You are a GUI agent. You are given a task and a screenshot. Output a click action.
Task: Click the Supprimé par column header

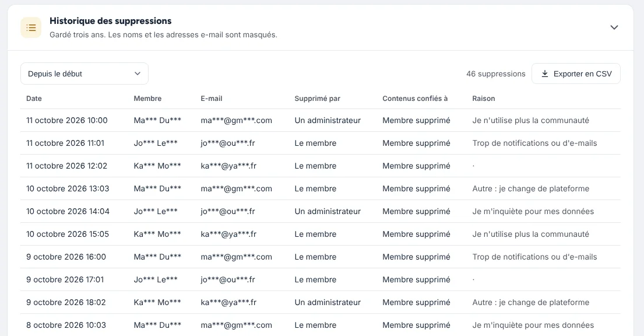point(318,98)
